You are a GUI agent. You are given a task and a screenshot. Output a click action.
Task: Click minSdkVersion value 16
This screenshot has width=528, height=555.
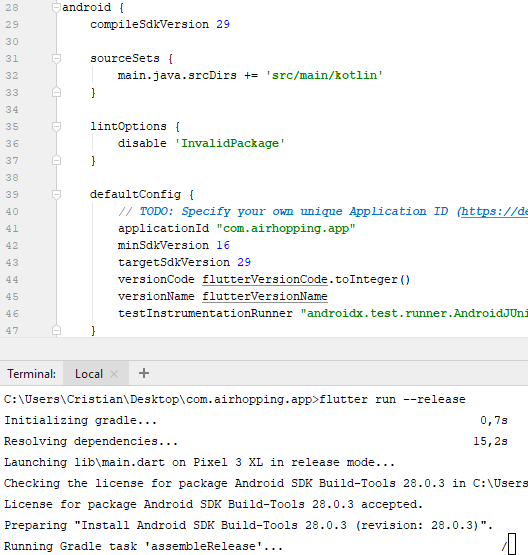[223, 245]
